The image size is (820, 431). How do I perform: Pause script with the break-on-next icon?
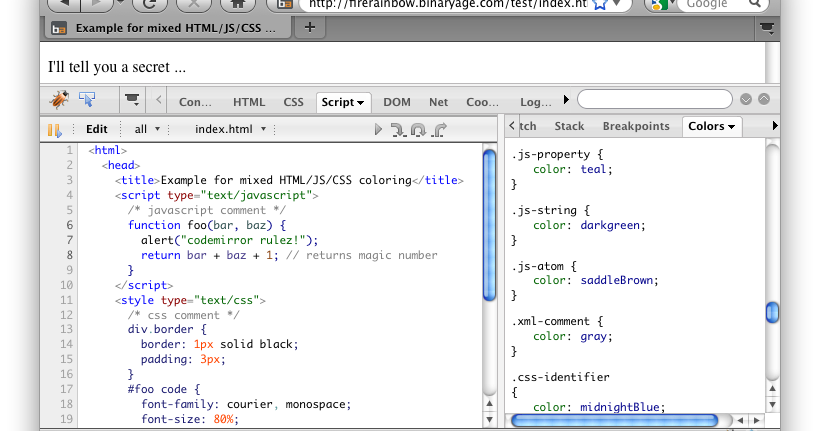(x=54, y=130)
